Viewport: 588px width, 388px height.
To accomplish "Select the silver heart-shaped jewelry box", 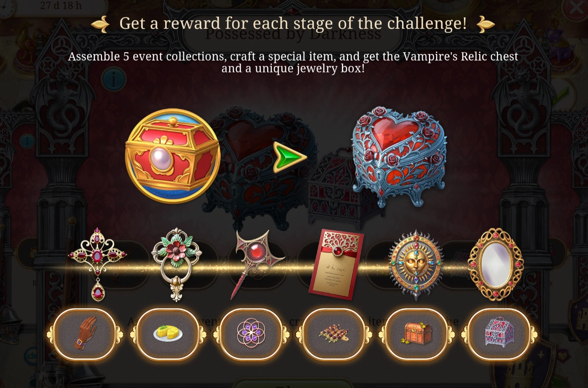I will 399,156.
